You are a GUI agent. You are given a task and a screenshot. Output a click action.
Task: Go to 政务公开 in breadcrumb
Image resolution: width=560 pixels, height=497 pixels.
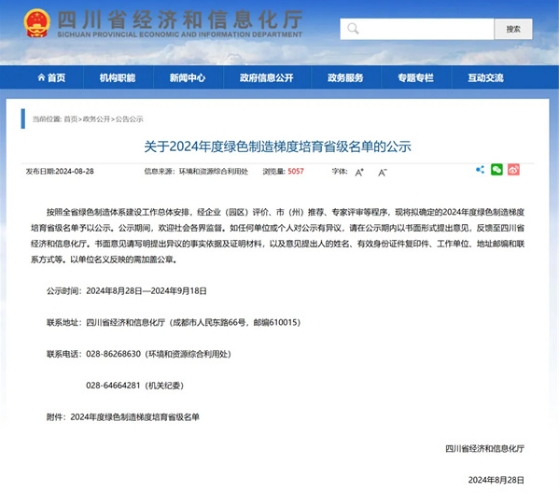pyautogui.click(x=96, y=119)
